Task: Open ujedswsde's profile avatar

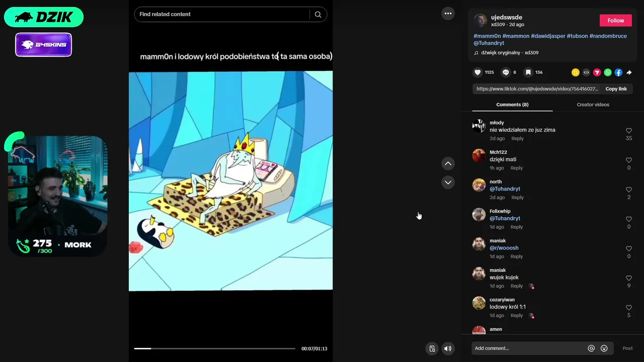Action: point(480,21)
